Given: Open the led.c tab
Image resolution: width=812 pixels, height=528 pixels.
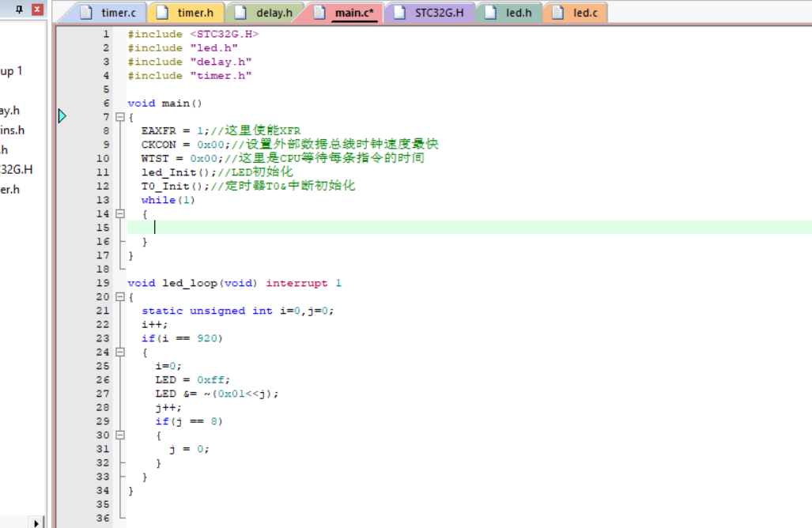Looking at the screenshot, I should pyautogui.click(x=576, y=13).
